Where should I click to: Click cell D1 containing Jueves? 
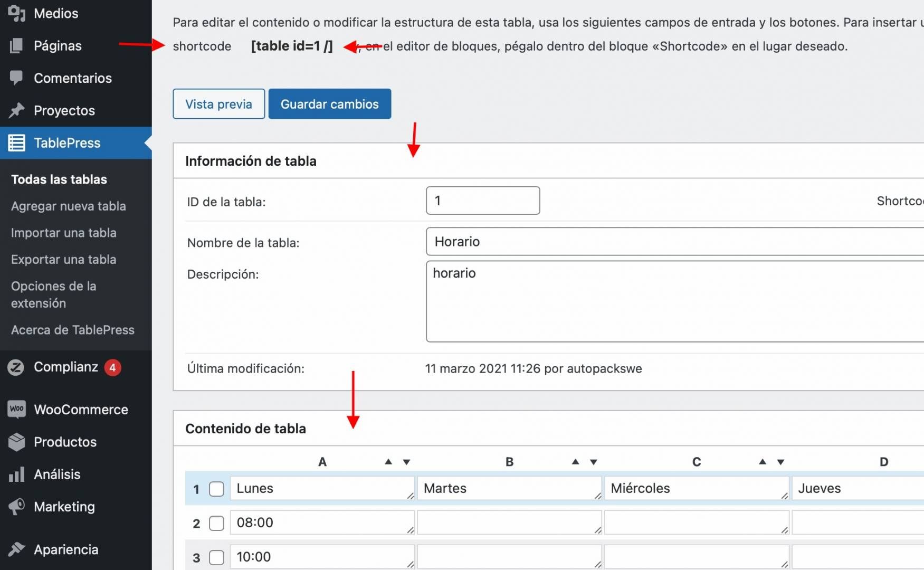(858, 488)
